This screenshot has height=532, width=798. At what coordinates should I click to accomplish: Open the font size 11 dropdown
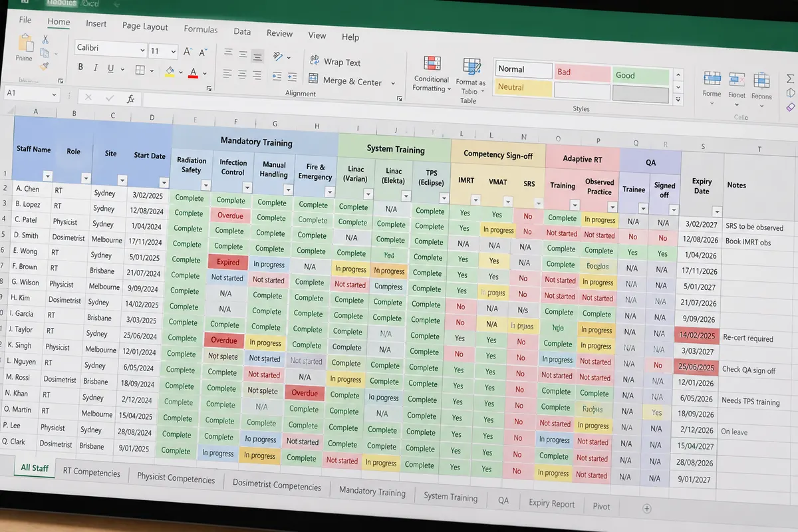174,52
